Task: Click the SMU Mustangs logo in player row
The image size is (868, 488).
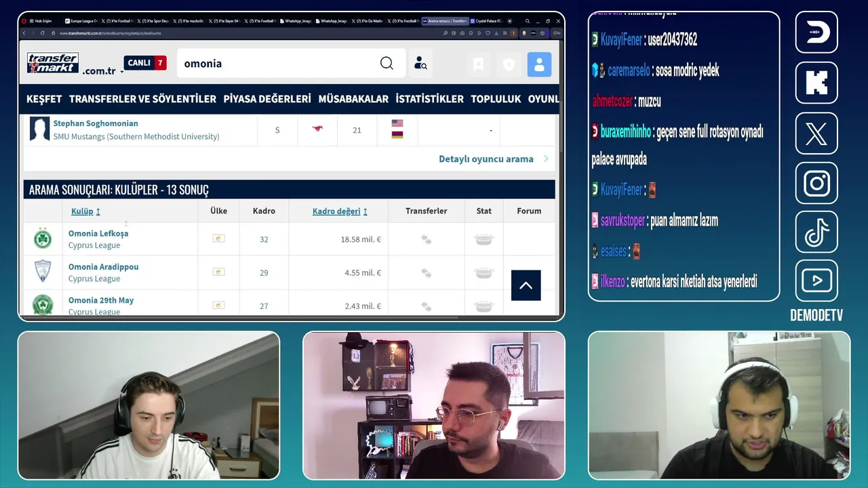Action: click(x=317, y=129)
